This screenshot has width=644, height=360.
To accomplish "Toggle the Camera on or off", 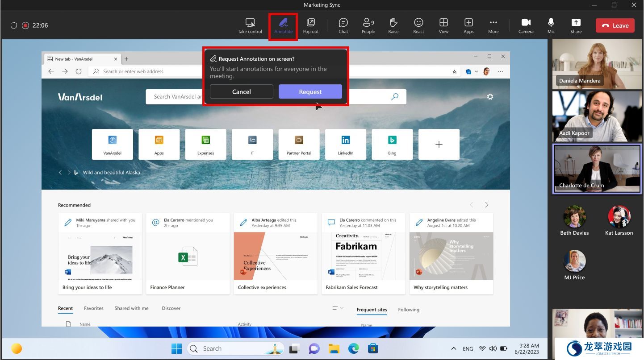I will click(526, 25).
